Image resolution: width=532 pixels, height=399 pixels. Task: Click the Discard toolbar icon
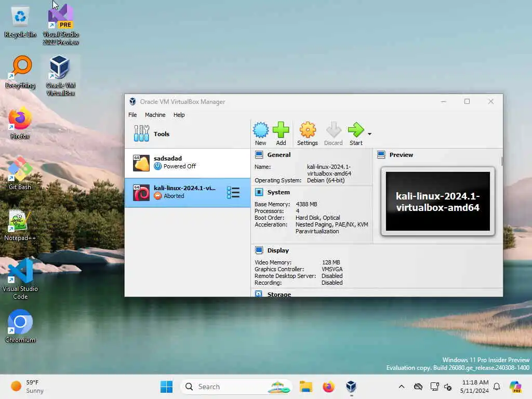pos(333,134)
